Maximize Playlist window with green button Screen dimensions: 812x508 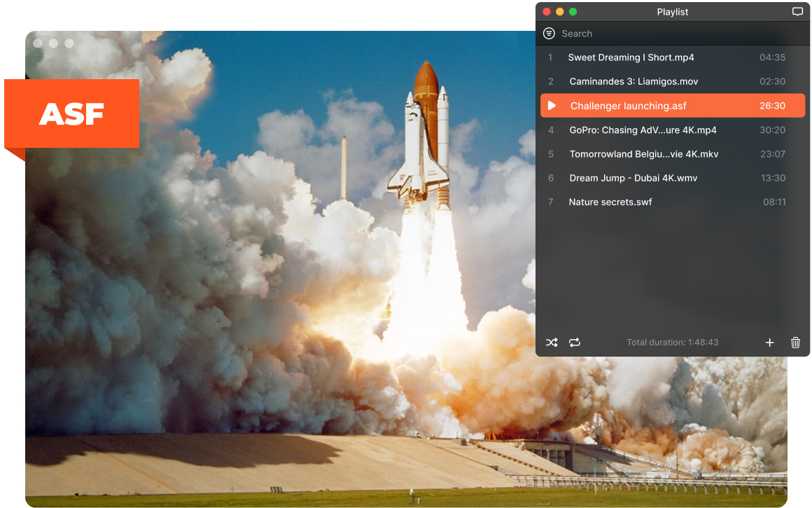(x=573, y=11)
